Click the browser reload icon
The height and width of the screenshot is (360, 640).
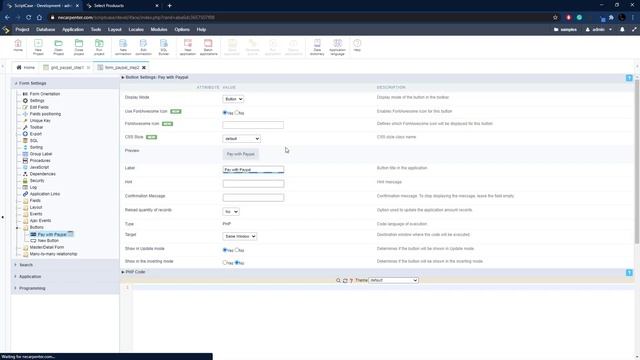click(29, 18)
